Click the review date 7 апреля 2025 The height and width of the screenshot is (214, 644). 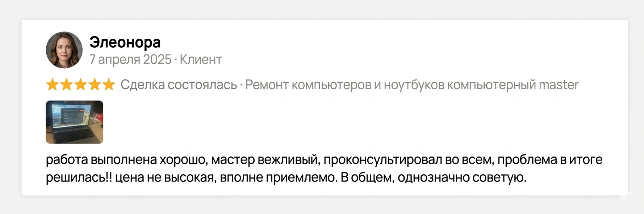[130, 59]
